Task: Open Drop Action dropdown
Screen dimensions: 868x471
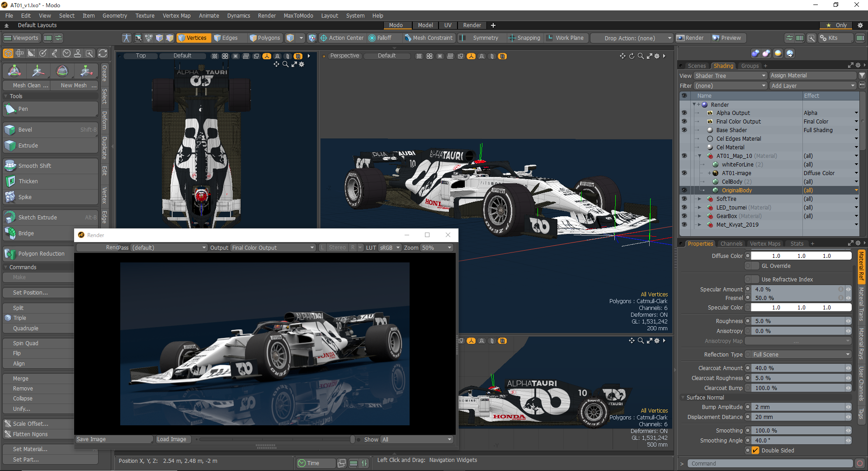Action: (632, 38)
